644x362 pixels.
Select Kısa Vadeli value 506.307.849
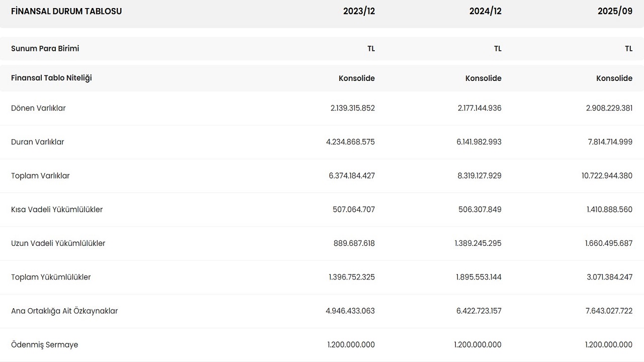[480, 209]
